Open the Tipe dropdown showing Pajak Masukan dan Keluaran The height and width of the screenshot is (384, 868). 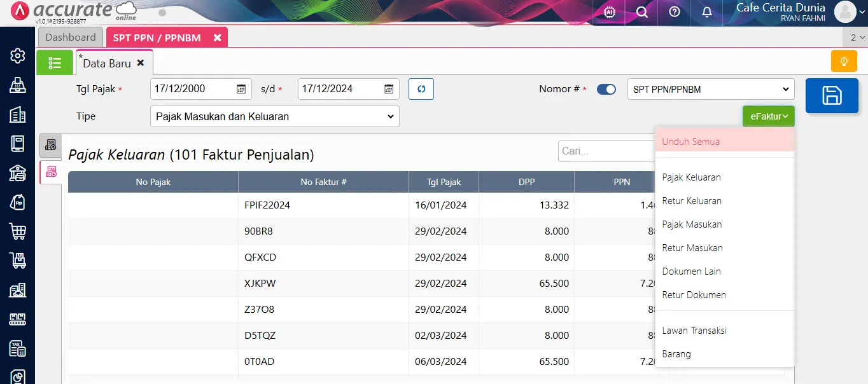(x=274, y=116)
